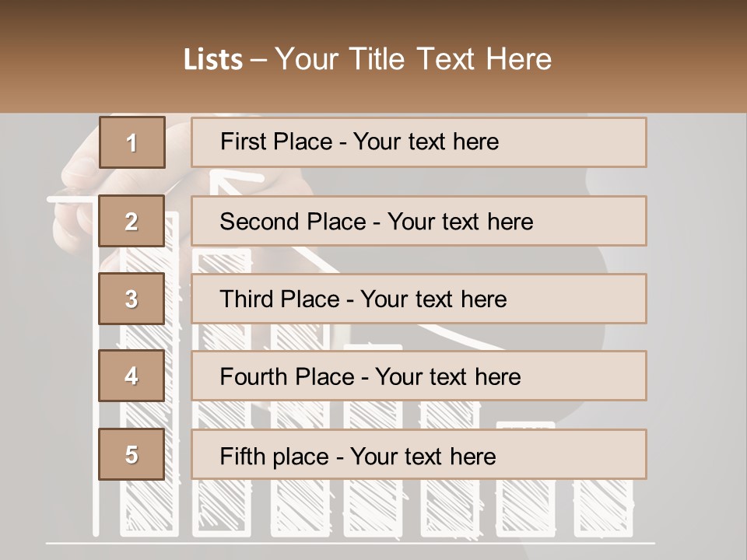Click the last bar of the sketched chart
The width and height of the screenshot is (747, 560).
coord(603,508)
